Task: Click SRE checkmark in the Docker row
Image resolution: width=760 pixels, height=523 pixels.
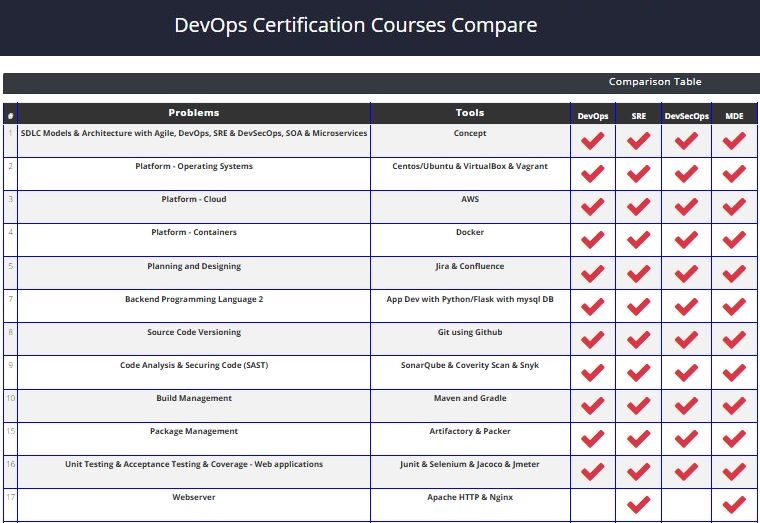Action: (x=639, y=240)
